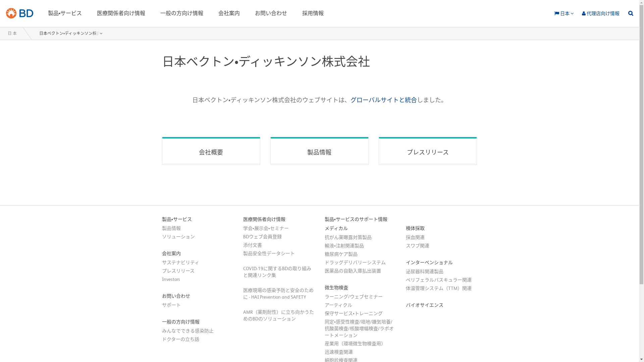Screen dimensions: 644x362
Task: Open footer link 体温管理システム（TTM）関連
Action: [x=439, y=288]
